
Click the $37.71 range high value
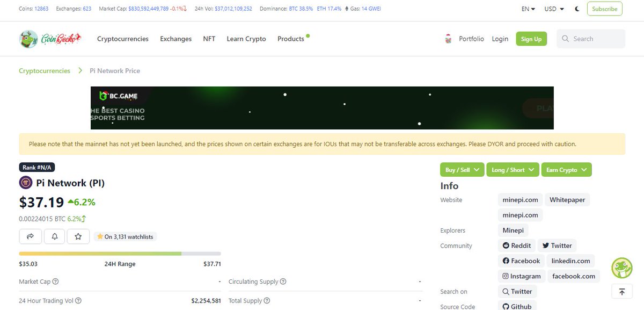[x=212, y=264]
